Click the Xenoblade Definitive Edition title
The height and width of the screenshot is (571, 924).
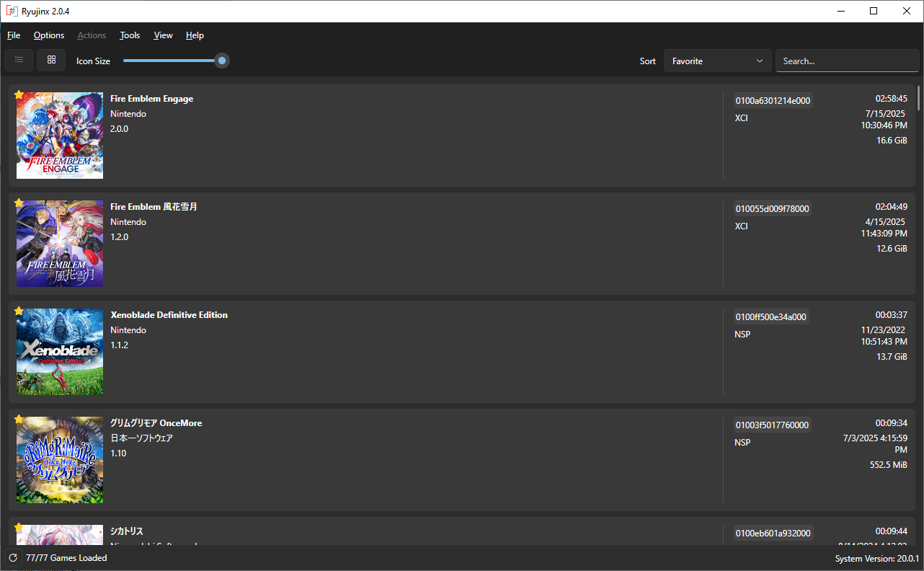[x=169, y=315]
